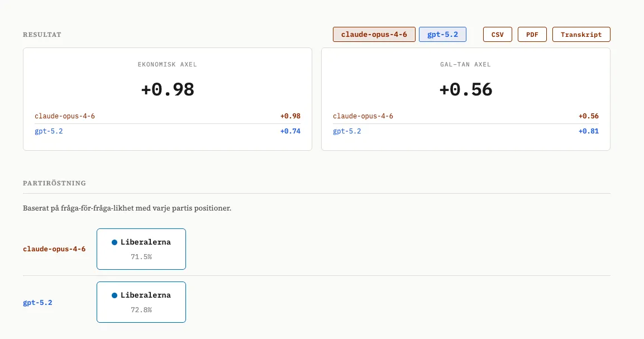
Task: Select the large +0.56 GAL-TAN score
Action: pyautogui.click(x=465, y=90)
